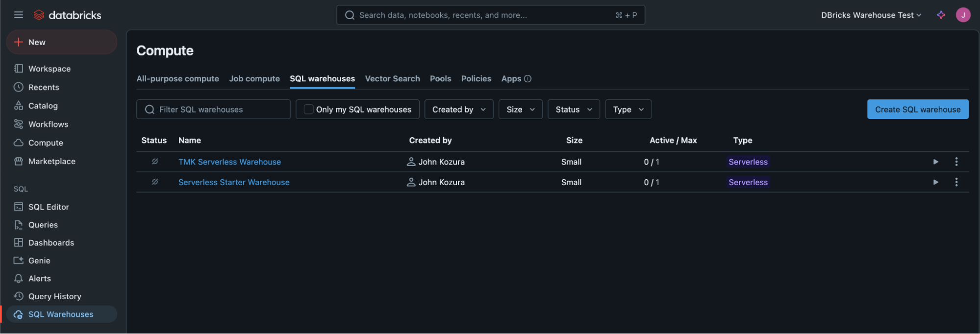Open Query History in the sidebar

point(61,296)
